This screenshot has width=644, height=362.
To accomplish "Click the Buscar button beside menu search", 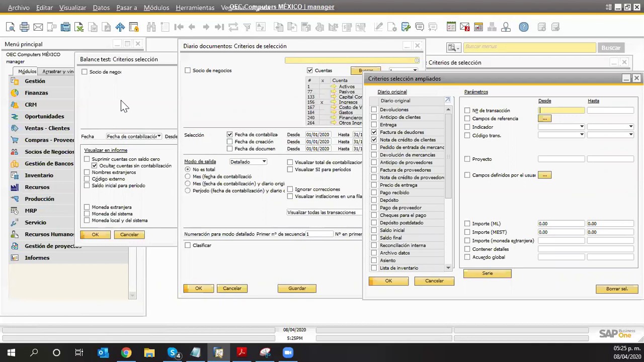I will point(611,48).
